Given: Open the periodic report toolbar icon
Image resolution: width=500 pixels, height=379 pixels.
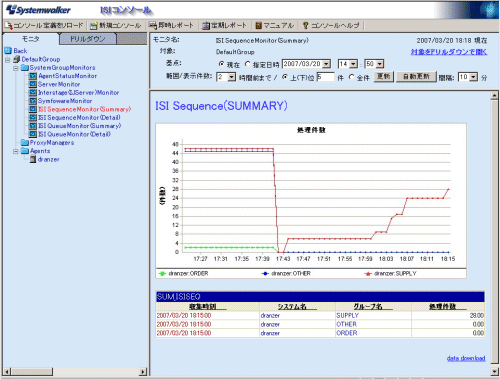Looking at the screenshot, I should tap(206, 26).
